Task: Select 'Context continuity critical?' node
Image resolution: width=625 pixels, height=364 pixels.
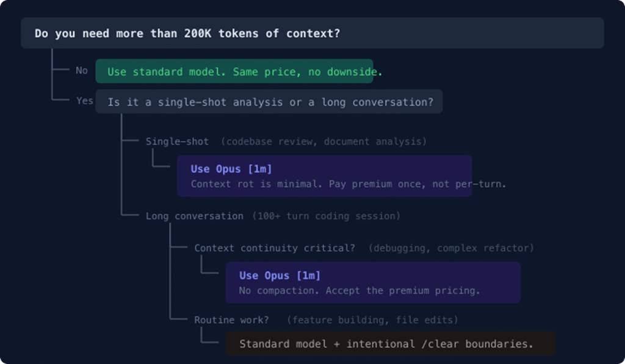Action: click(275, 248)
